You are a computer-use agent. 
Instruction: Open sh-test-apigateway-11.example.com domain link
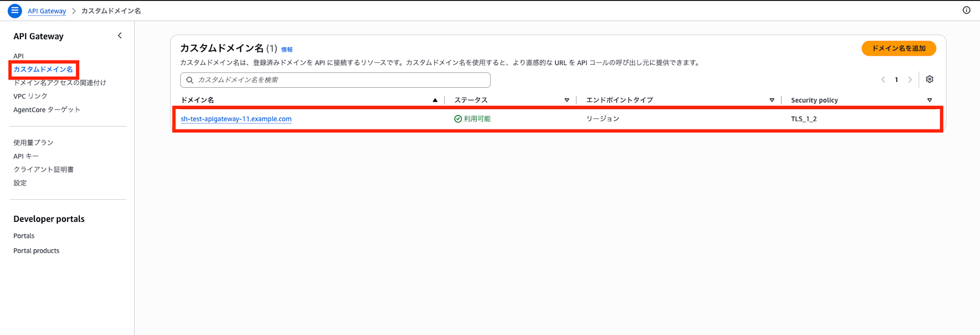(x=236, y=119)
